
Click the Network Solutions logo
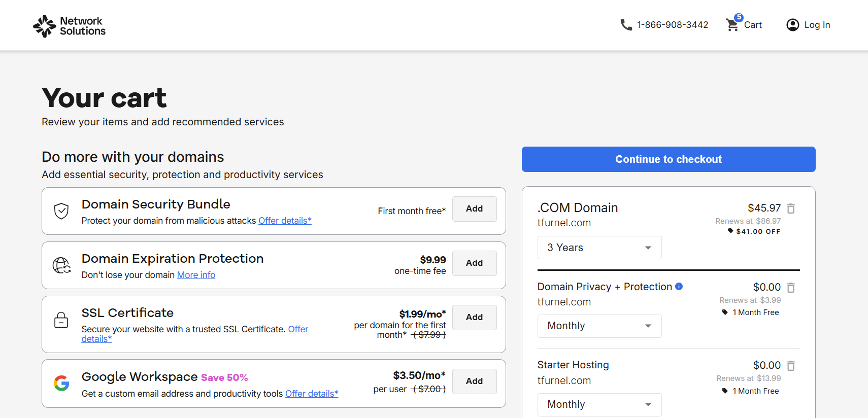(x=69, y=26)
